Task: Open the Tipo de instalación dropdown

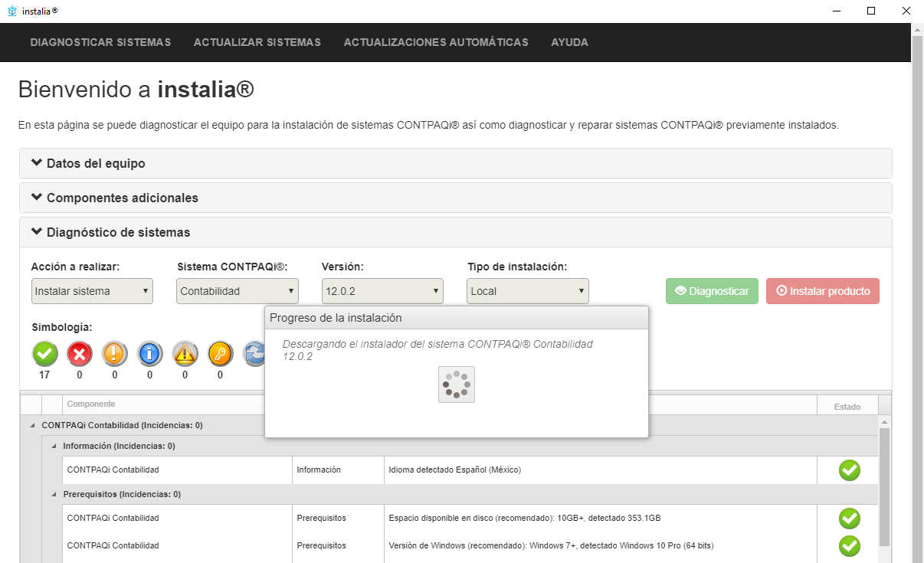Action: click(527, 291)
